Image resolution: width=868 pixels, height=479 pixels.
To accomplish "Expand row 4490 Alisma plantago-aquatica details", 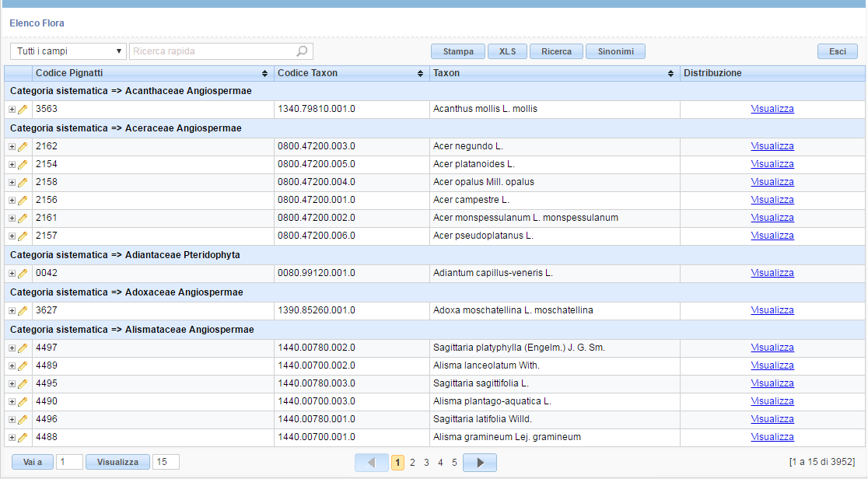I will [x=12, y=401].
